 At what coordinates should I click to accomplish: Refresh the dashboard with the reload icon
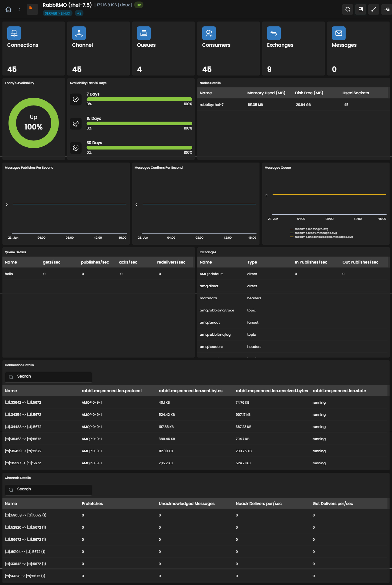(347, 9)
